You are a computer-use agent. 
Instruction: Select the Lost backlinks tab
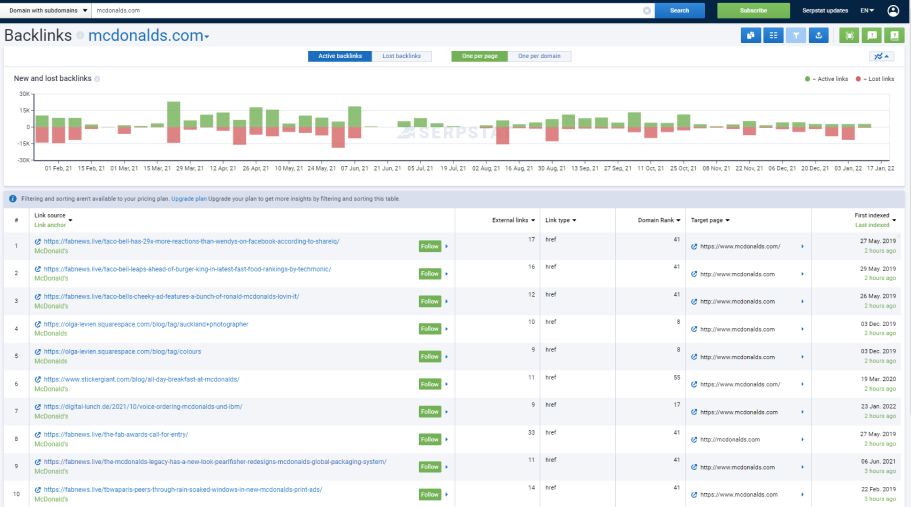point(401,56)
